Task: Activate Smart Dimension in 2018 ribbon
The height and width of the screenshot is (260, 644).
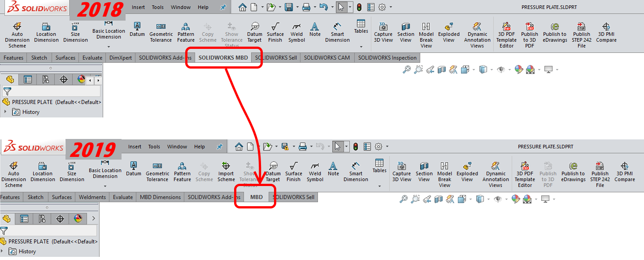Action: (x=337, y=32)
